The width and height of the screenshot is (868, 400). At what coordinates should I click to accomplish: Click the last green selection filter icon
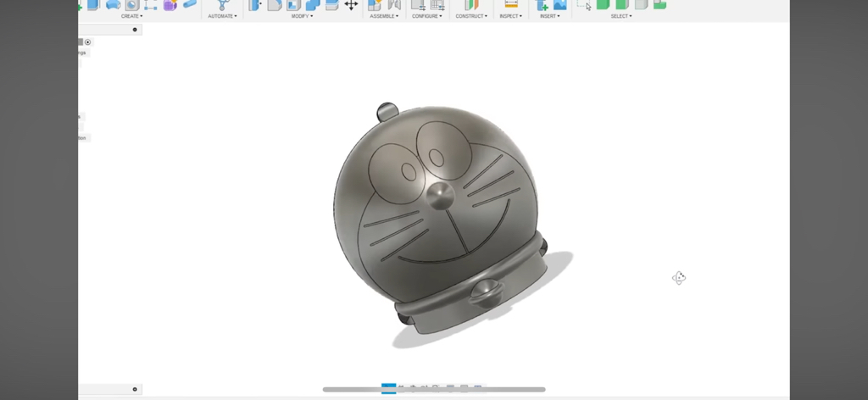coord(659,4)
